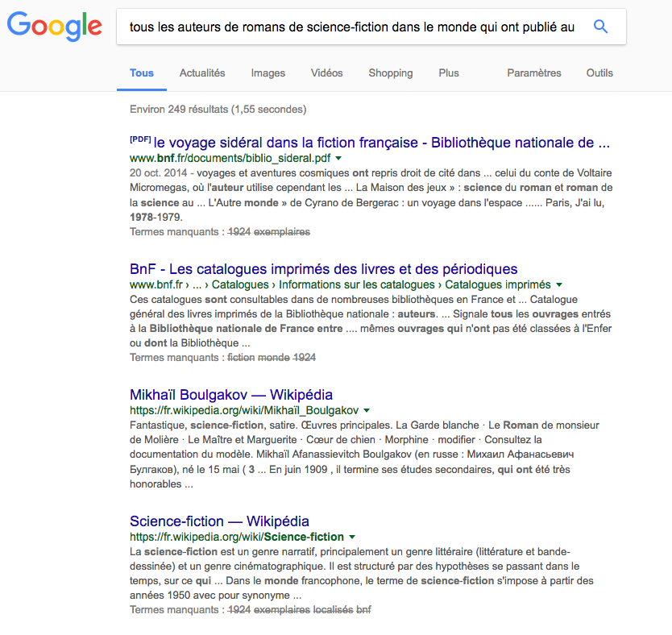Open the Vidéos tab
672x635 pixels.
tap(326, 73)
